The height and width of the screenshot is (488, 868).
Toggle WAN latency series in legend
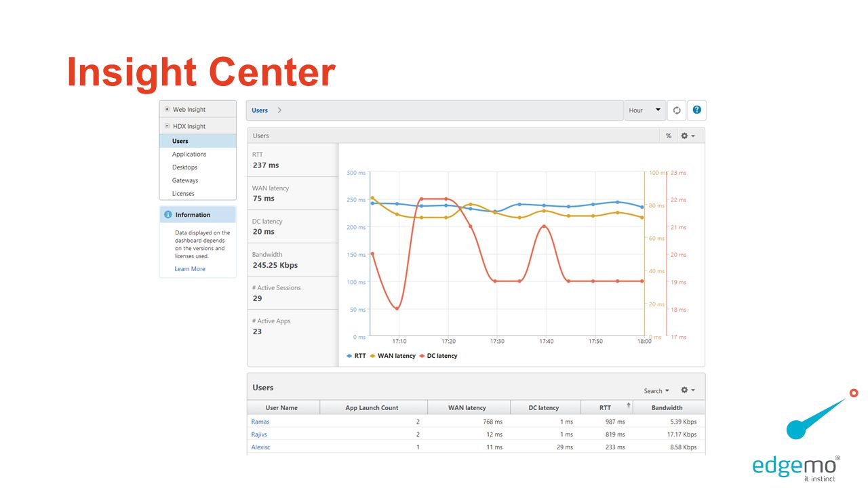[393, 356]
